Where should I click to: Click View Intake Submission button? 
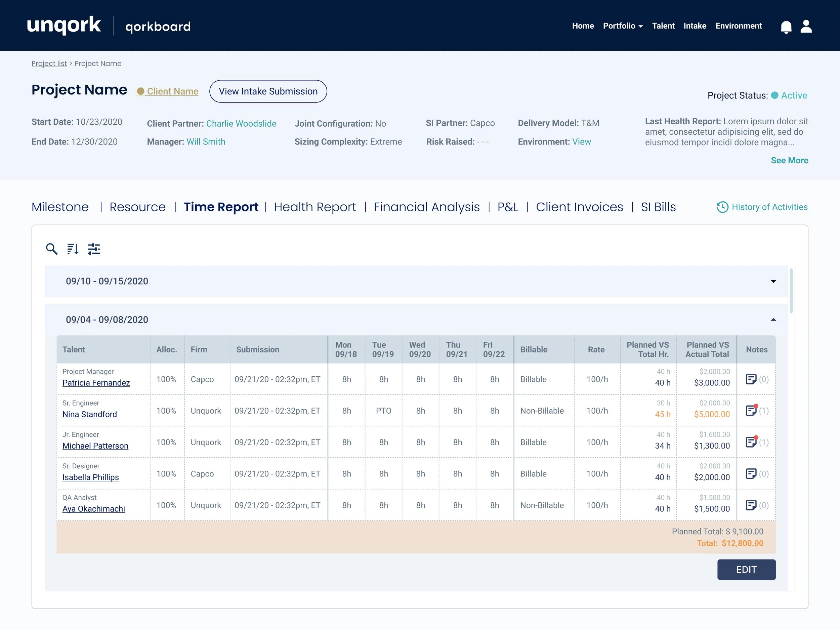tap(268, 91)
